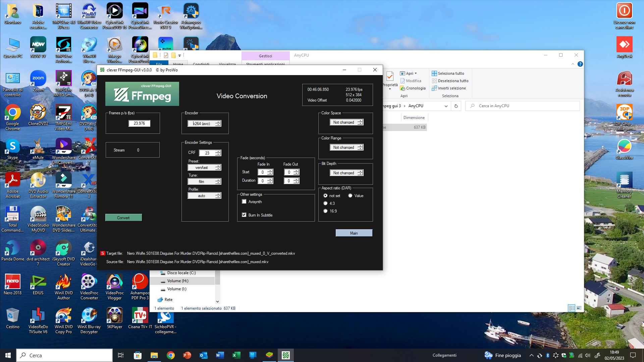Click the red S target file icon
Image resolution: width=644 pixels, height=362 pixels.
coord(103,253)
